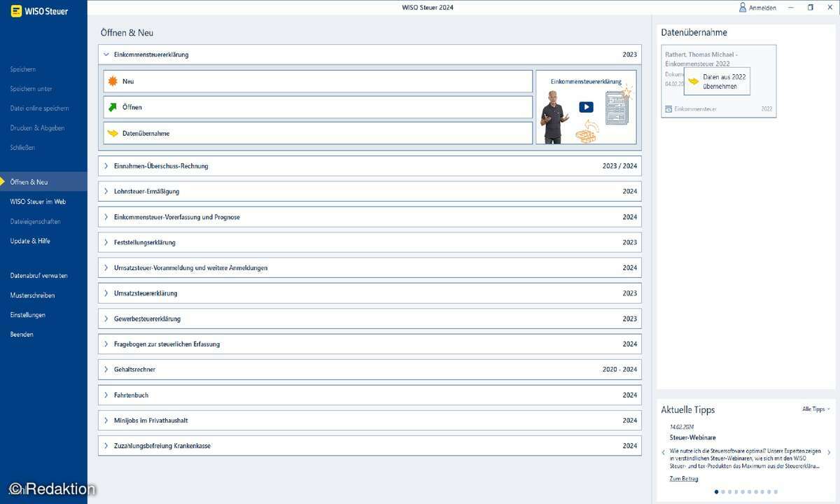
Task: Expand Einnahmen-Überschuss-Rechnung section
Action: [x=106, y=166]
